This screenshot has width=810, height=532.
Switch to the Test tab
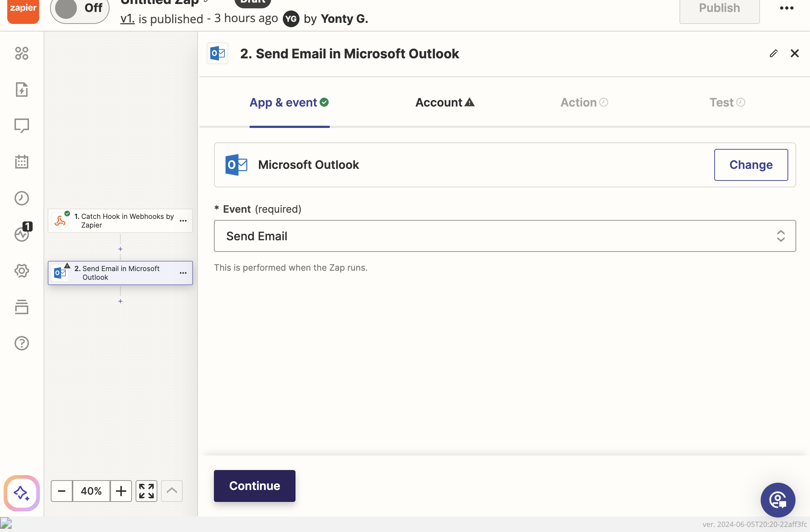tap(727, 103)
